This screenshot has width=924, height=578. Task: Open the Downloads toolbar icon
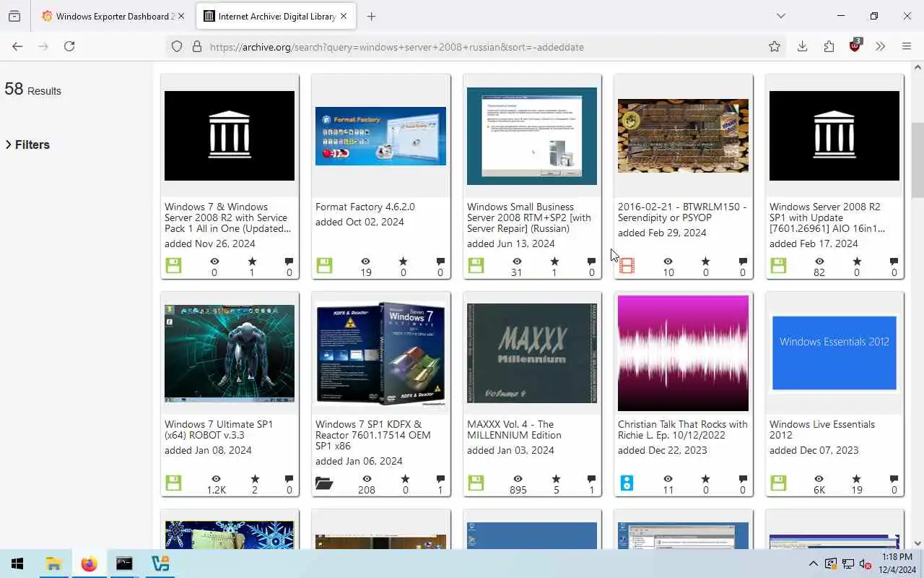pos(802,46)
